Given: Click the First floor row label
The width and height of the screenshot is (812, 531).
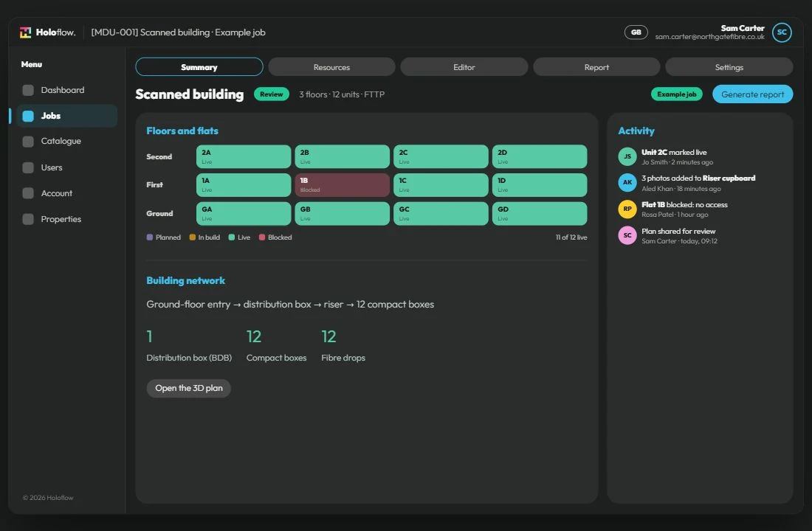Looking at the screenshot, I should (154, 185).
